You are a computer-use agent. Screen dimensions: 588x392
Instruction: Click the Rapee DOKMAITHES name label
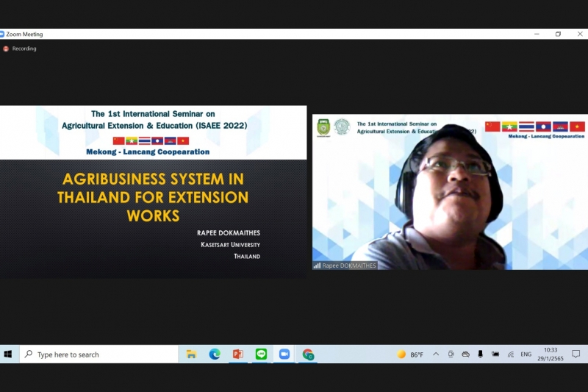pos(348,266)
